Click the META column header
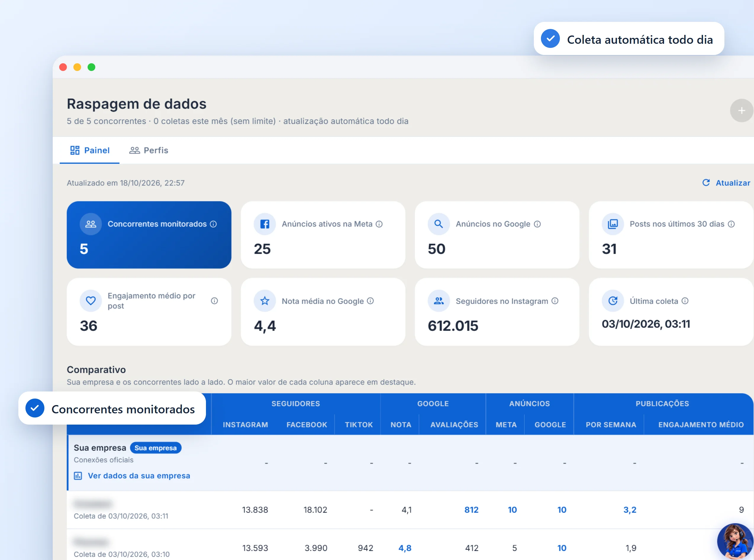Screen dimensions: 754x560 [x=506, y=424]
